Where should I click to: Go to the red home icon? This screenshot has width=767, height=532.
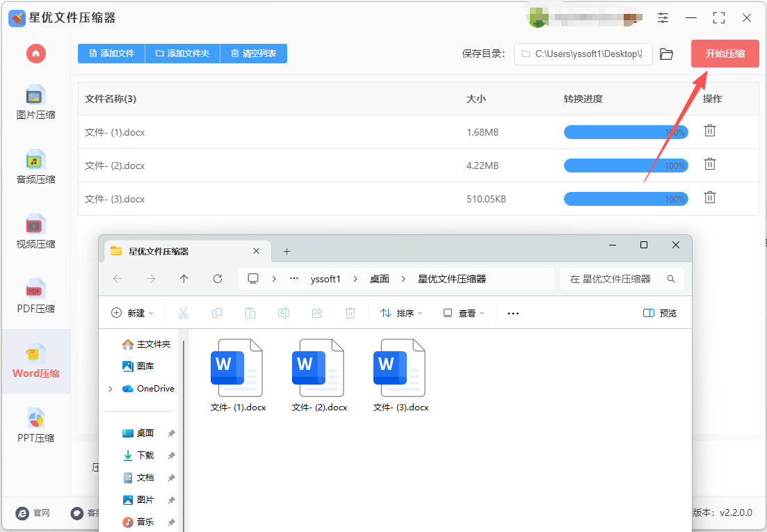click(35, 54)
